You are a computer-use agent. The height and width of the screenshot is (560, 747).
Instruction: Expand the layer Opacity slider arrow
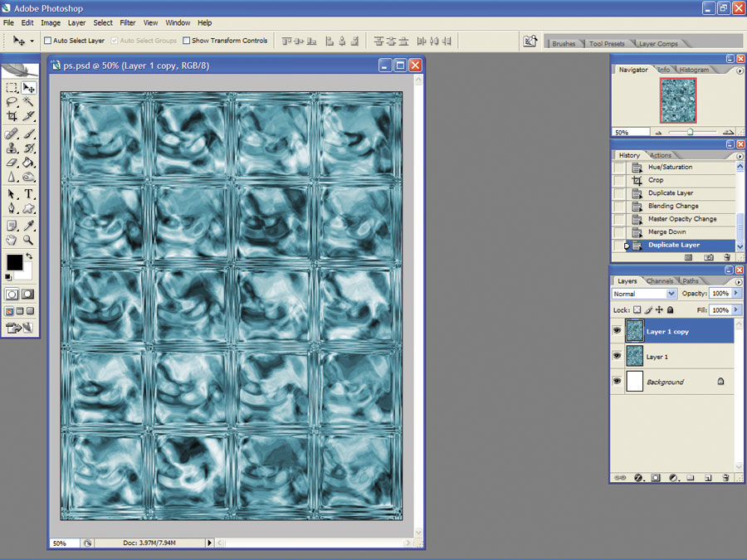[x=737, y=294]
